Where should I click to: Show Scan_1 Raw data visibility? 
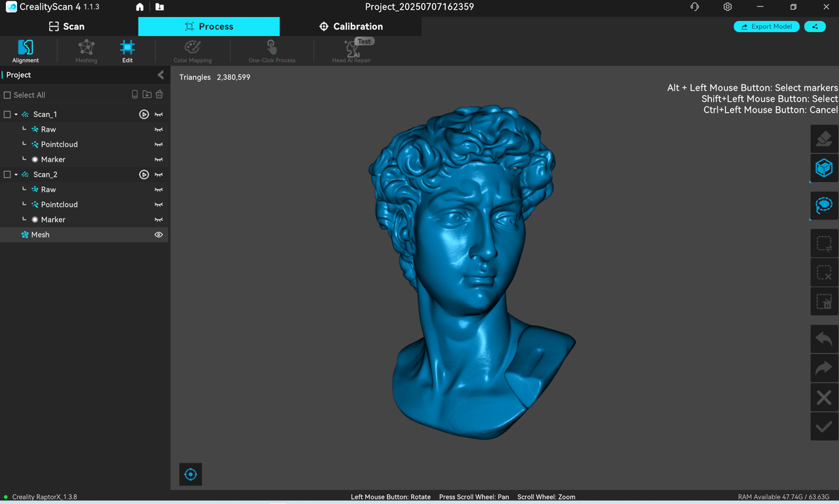(159, 129)
